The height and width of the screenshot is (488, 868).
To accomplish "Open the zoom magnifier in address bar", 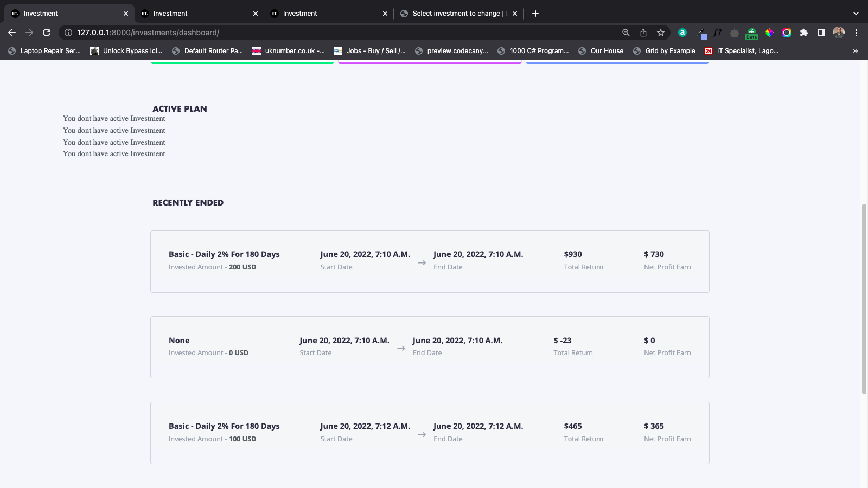I will point(626,33).
